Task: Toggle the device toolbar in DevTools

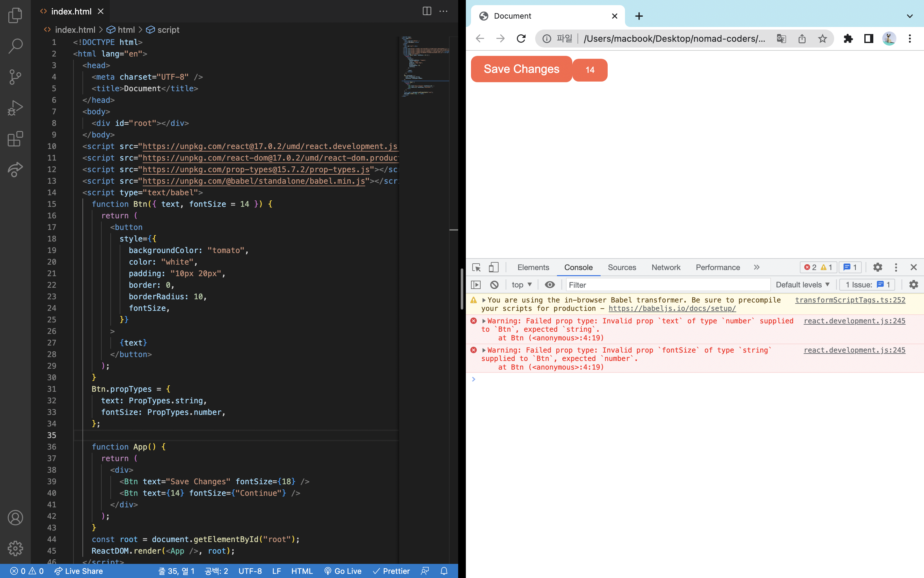Action: 494,267
